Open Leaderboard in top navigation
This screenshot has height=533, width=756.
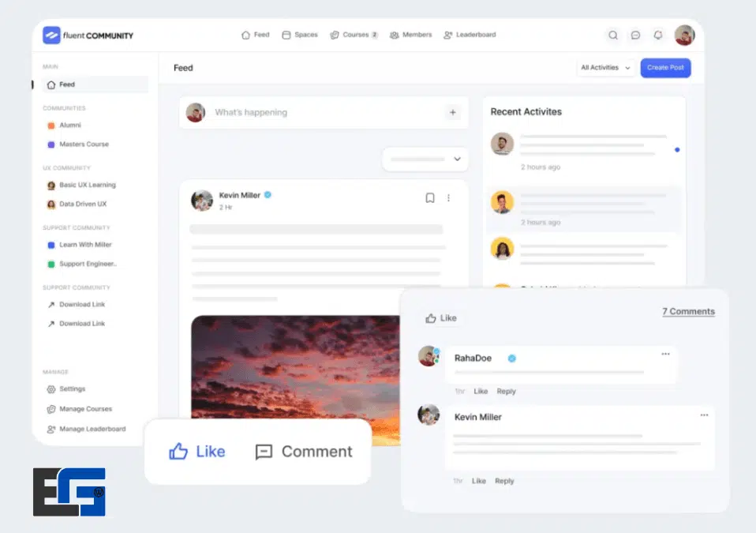pos(470,35)
